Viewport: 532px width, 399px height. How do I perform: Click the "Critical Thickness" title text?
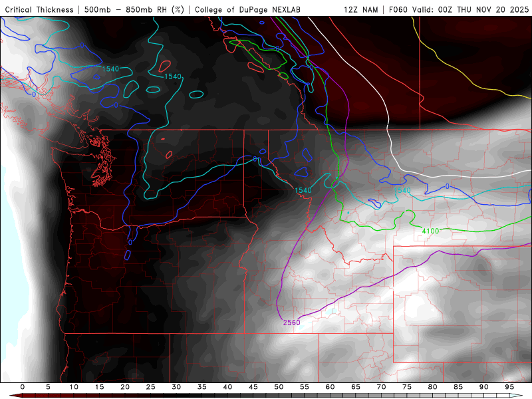(x=39, y=10)
